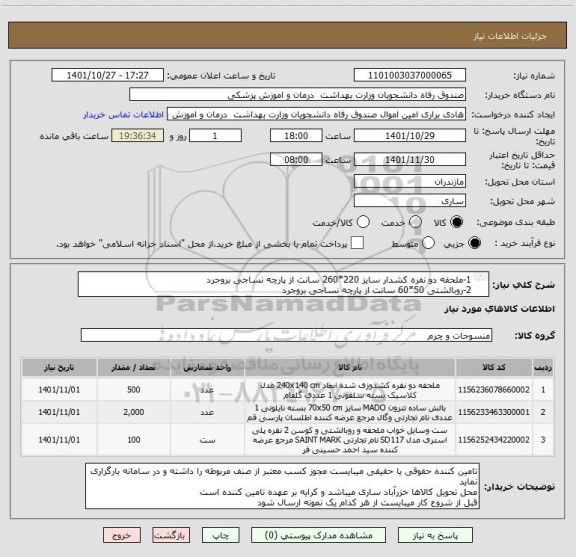
Task: Click product code 1156236078660002
Action: [x=494, y=390]
